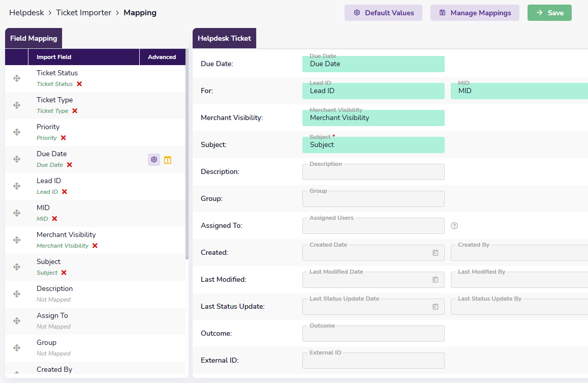Viewport: 588px width, 383px height.
Task: Open the Last Modified Date calendar picker
Action: (x=435, y=280)
